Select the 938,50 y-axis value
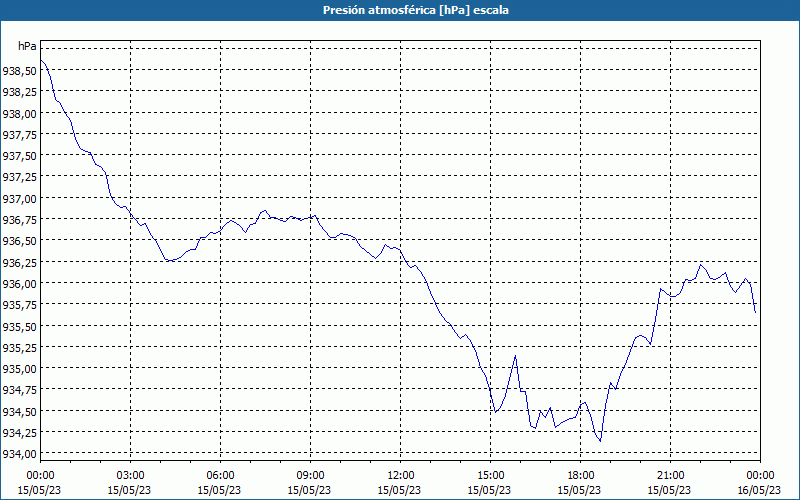The height and width of the screenshot is (500, 800). (x=19, y=70)
